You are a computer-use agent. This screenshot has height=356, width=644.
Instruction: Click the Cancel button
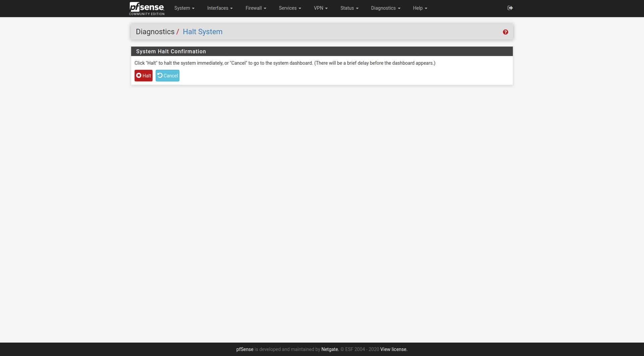pos(167,76)
